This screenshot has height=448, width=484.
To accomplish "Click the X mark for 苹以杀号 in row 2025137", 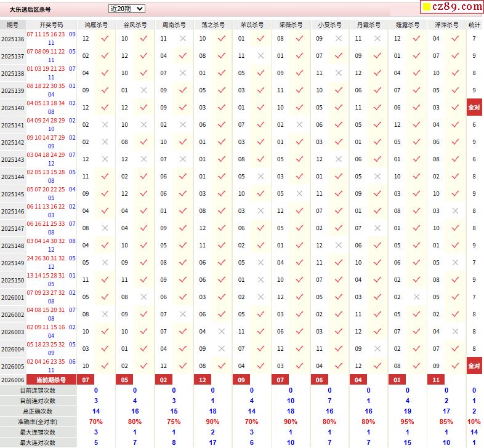I will point(260,55).
